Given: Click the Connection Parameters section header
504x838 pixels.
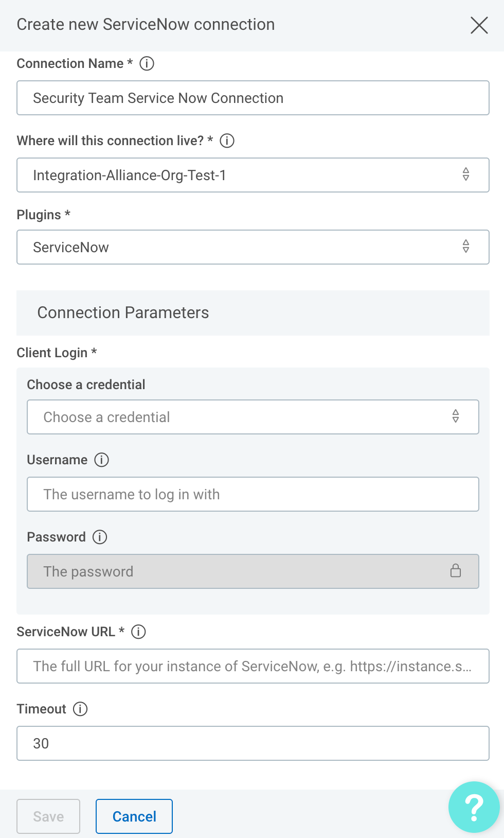Looking at the screenshot, I should (x=123, y=312).
